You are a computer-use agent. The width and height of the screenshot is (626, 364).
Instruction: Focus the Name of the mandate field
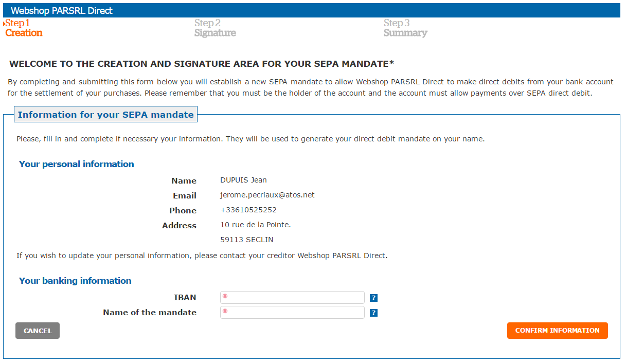tap(292, 313)
